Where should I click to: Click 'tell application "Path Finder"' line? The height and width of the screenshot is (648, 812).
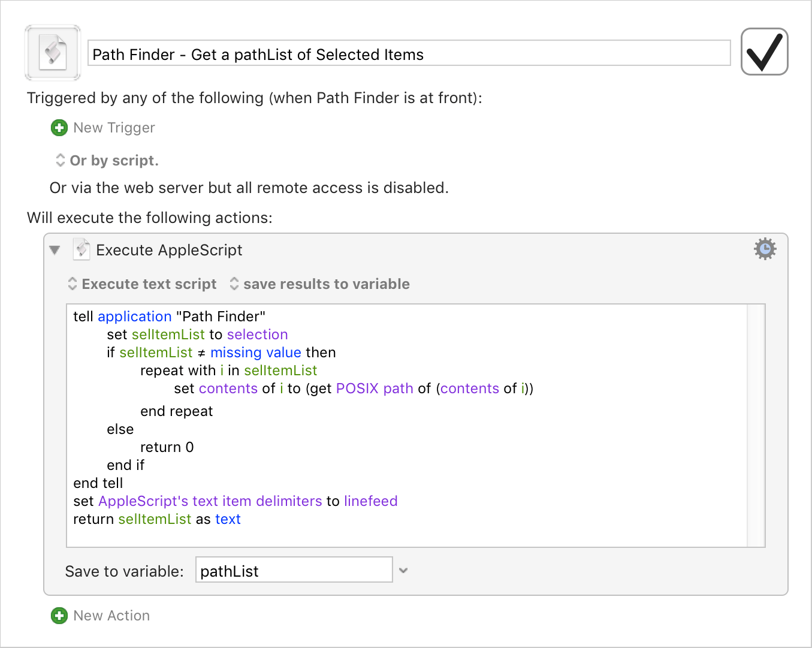click(169, 317)
